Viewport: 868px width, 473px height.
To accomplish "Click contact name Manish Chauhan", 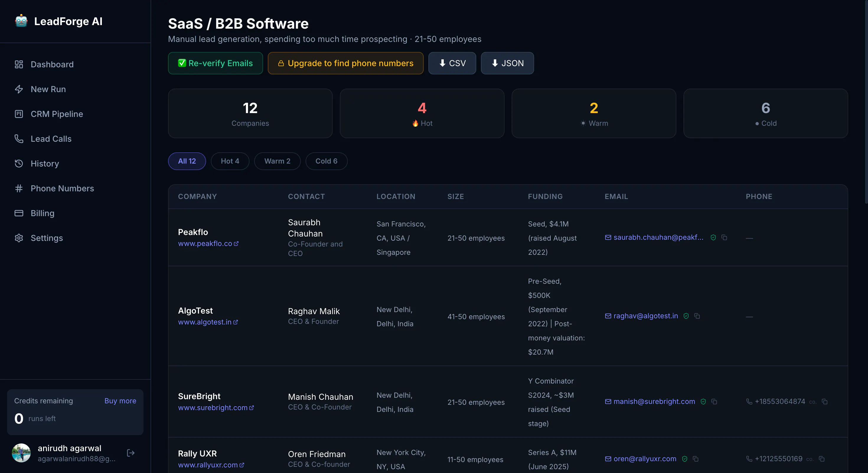I will 320,397.
